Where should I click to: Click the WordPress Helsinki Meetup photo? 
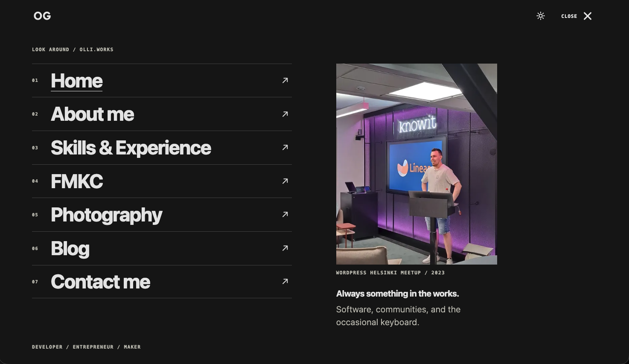click(416, 164)
